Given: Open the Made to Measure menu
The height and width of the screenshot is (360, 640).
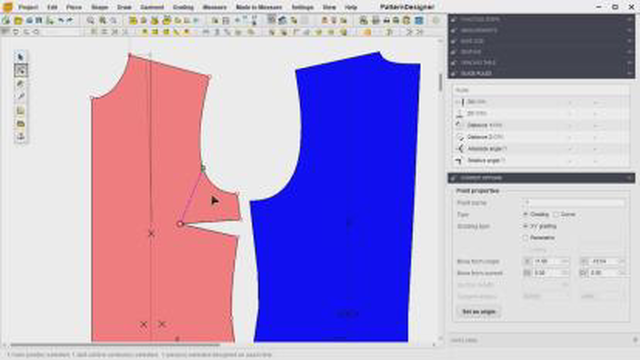Looking at the screenshot, I should [259, 7].
